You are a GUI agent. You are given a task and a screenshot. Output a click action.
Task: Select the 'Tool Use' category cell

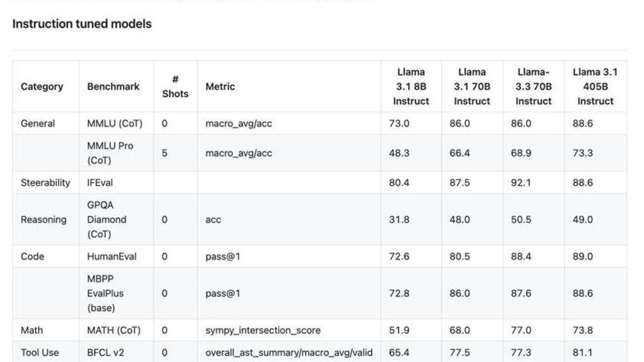point(40,353)
